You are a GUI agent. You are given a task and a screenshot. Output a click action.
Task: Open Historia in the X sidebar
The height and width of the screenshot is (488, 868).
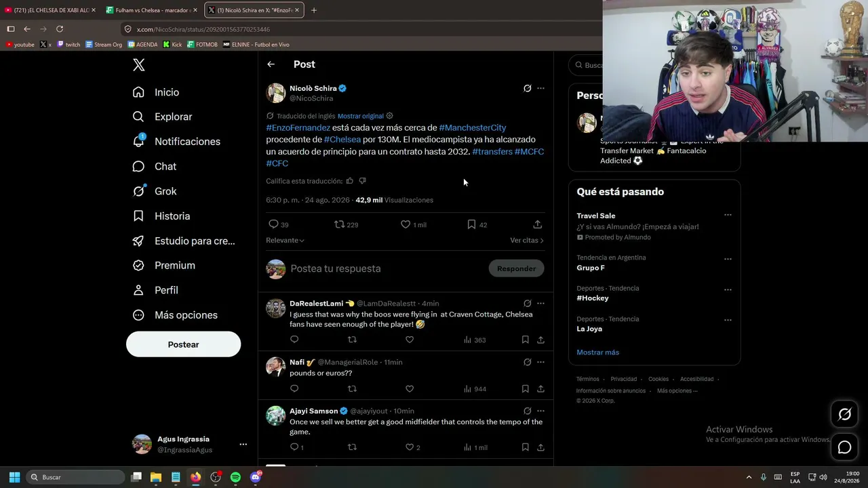[x=161, y=216]
